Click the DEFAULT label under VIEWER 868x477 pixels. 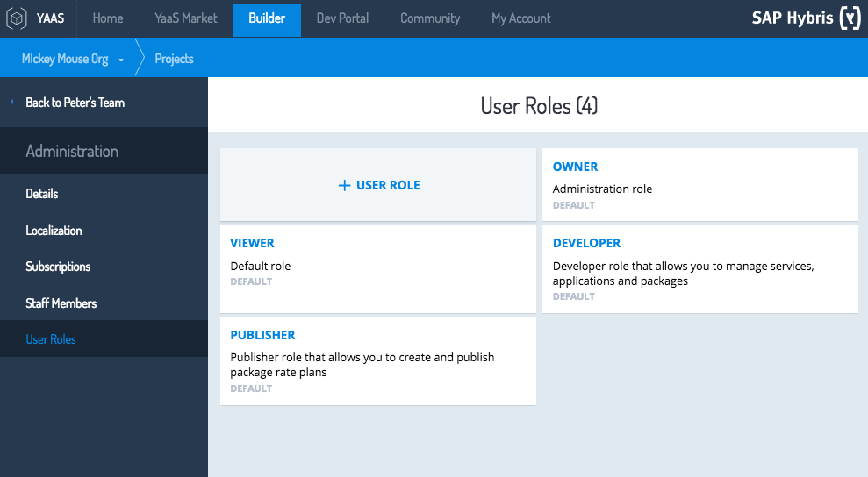coord(251,281)
